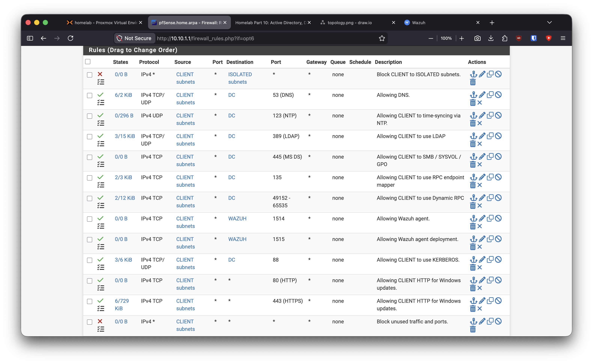Image resolution: width=593 pixels, height=364 pixels.
Task: Go back to previous page
Action: point(43,38)
